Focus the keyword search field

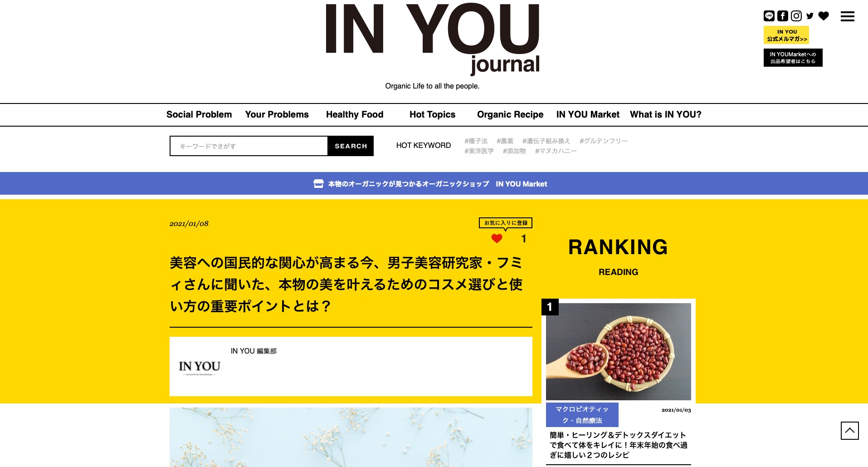tap(249, 146)
